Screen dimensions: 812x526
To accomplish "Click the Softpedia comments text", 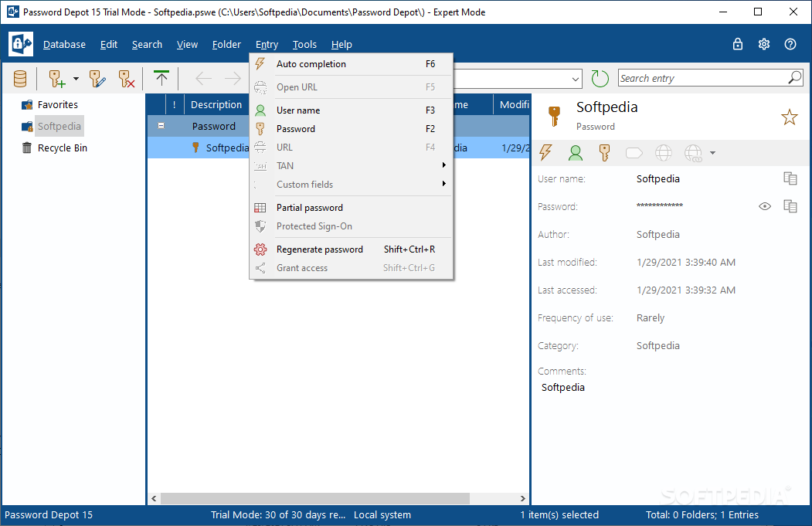I will point(563,387).
